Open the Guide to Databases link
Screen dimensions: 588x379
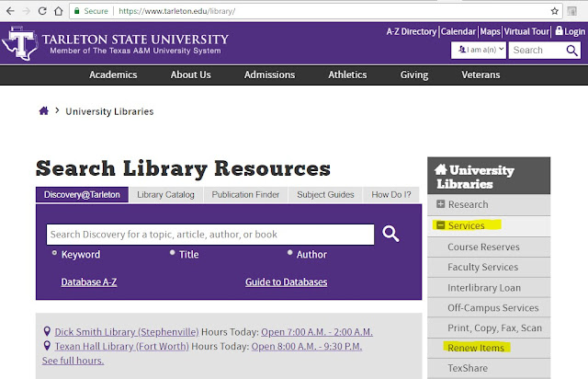(x=286, y=281)
